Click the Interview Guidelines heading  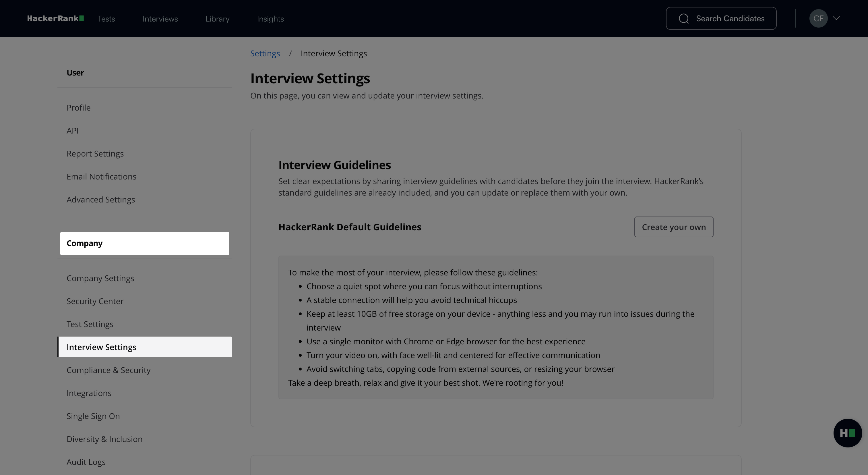click(x=334, y=165)
